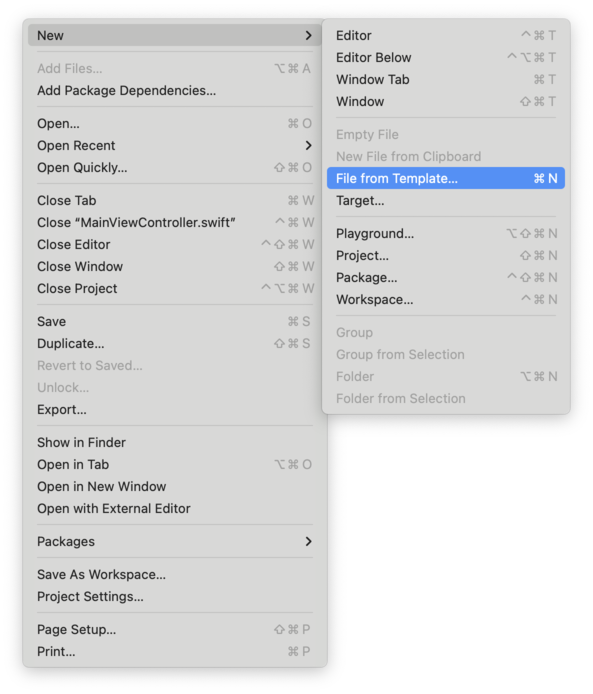This screenshot has height=694, width=593.
Task: Choose Open with External Editor
Action: coord(175,509)
